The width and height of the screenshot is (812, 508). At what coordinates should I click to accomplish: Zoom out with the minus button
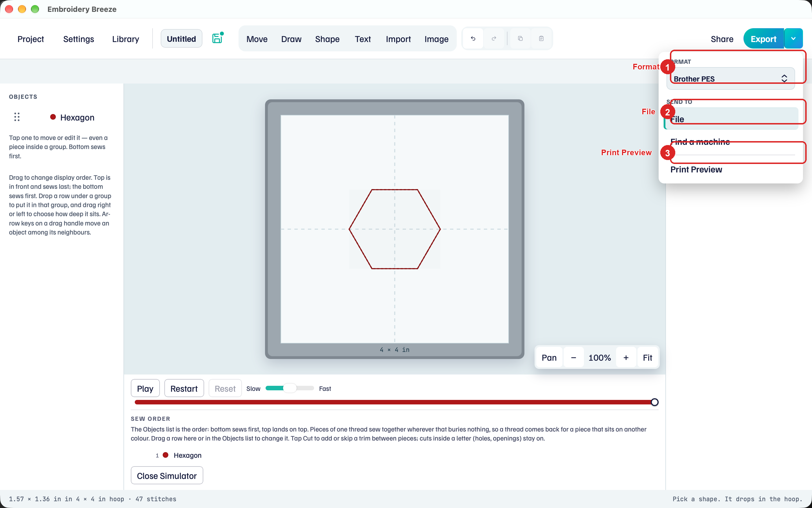pyautogui.click(x=573, y=358)
